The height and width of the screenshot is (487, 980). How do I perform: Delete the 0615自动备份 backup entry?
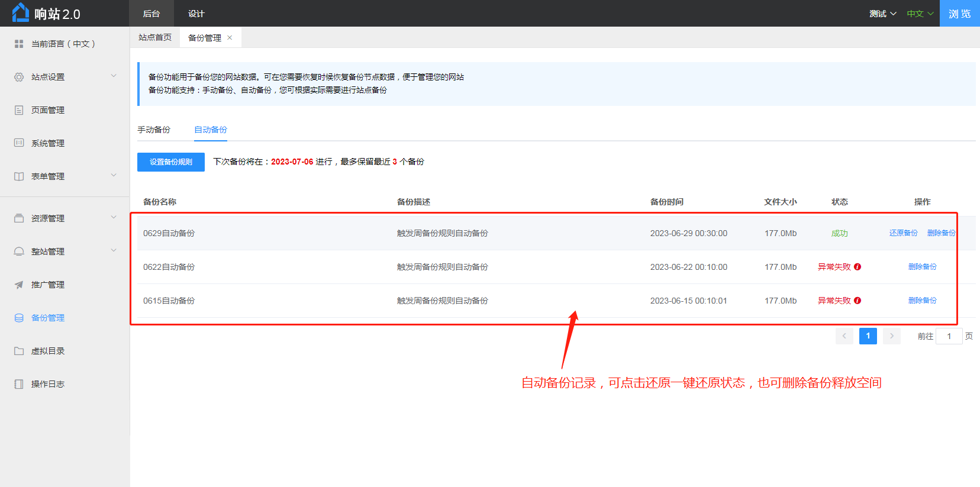click(x=922, y=301)
